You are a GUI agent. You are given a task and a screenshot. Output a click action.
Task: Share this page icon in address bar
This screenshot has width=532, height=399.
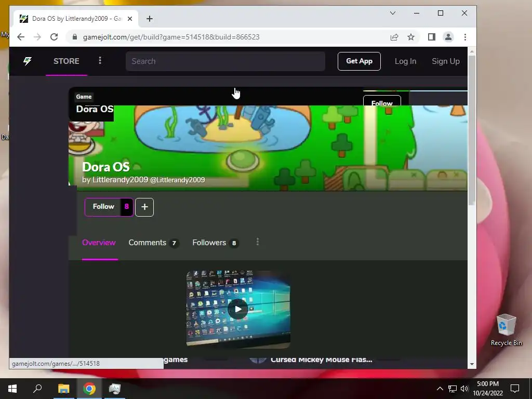394,37
